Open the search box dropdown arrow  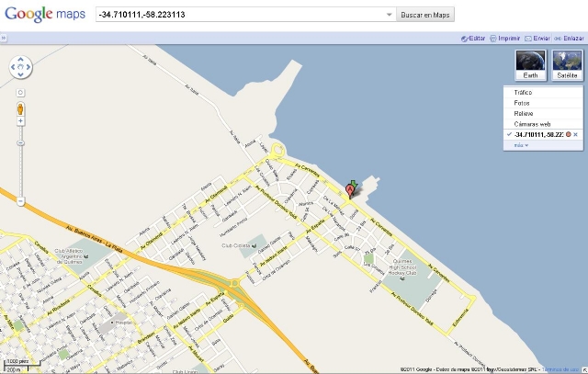pyautogui.click(x=390, y=15)
